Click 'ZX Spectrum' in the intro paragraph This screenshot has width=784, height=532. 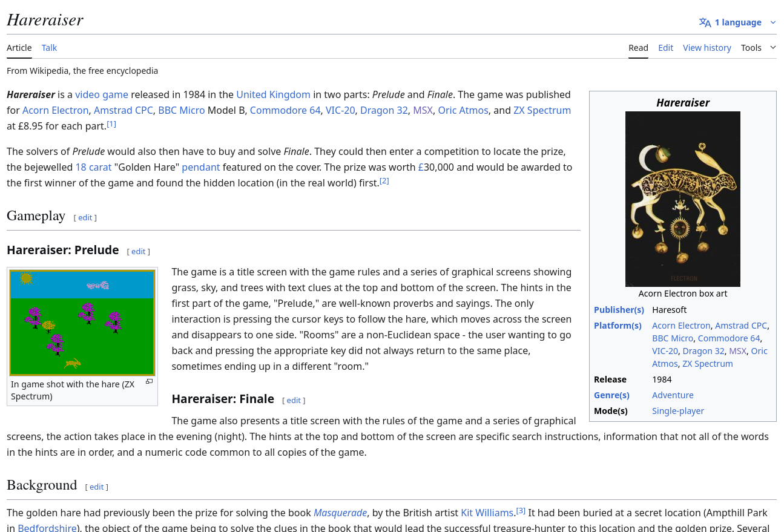click(x=542, y=110)
